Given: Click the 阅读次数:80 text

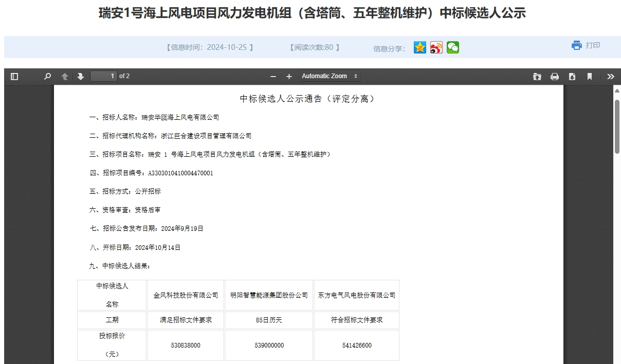Looking at the screenshot, I should coord(315,47).
